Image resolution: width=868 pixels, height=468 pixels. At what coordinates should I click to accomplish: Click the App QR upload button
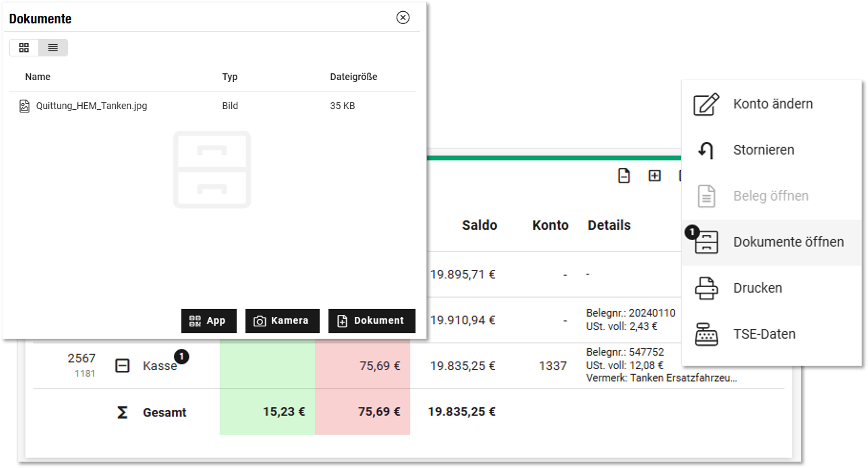(x=208, y=321)
